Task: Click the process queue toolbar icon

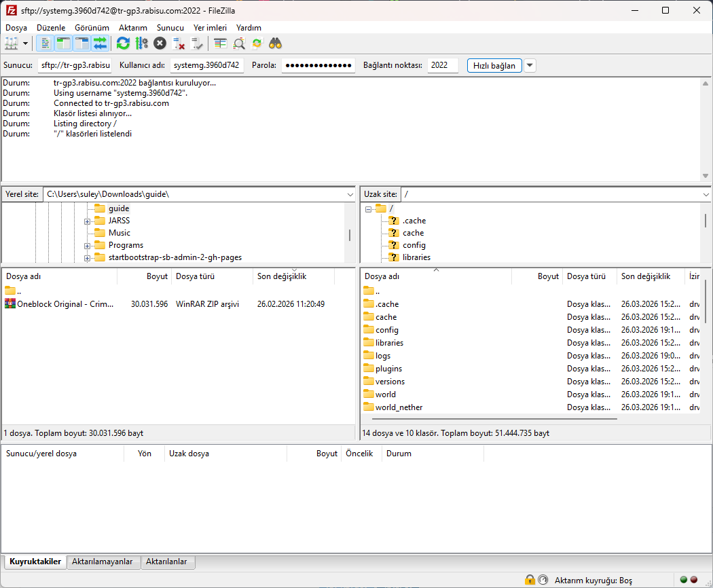Action: click(141, 43)
